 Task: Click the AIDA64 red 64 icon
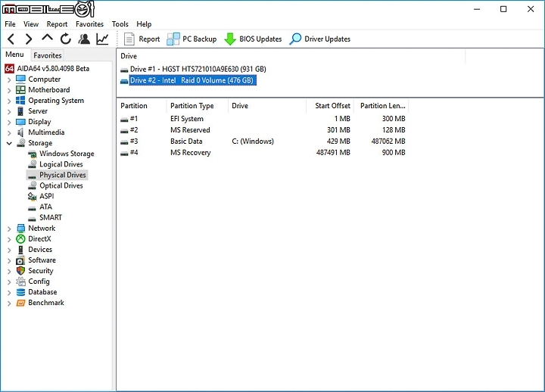(x=9, y=68)
